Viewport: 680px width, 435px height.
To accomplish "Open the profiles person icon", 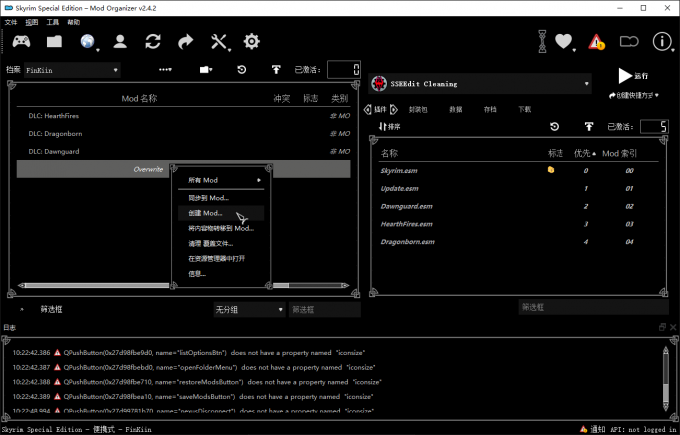I will pos(120,42).
